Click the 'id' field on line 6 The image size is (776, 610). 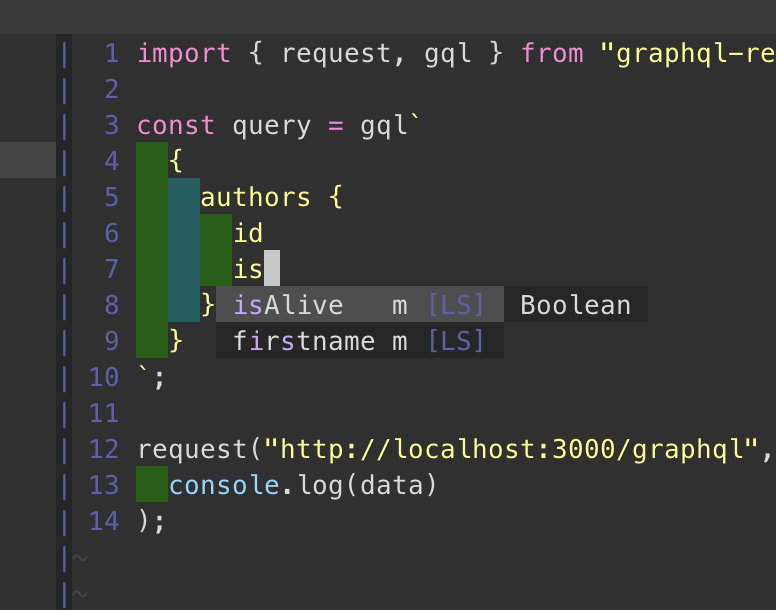pos(248,233)
